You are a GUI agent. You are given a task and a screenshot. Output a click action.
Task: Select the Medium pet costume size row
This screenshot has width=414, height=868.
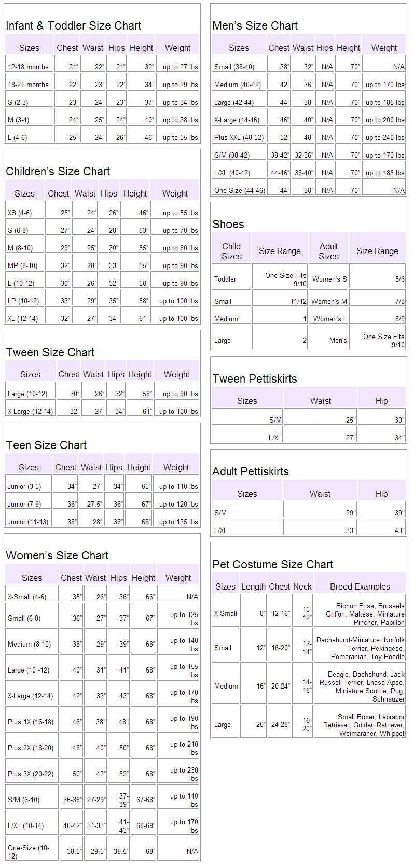point(226,686)
